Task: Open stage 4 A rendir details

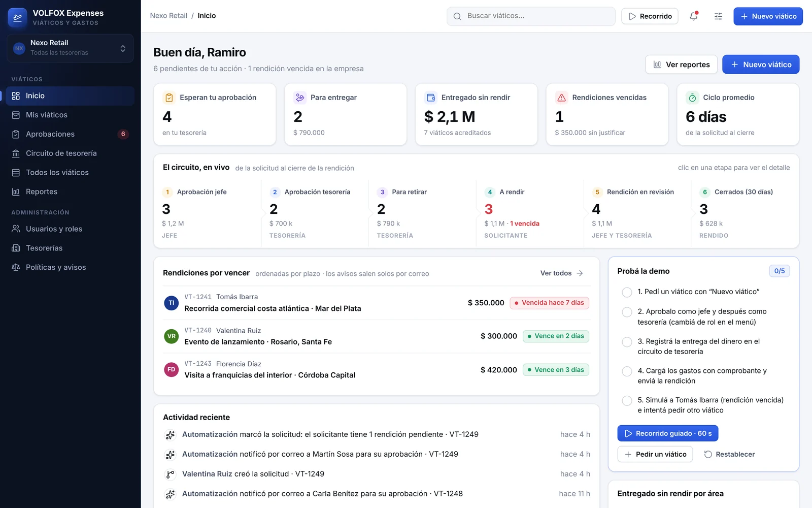Action: coord(530,213)
